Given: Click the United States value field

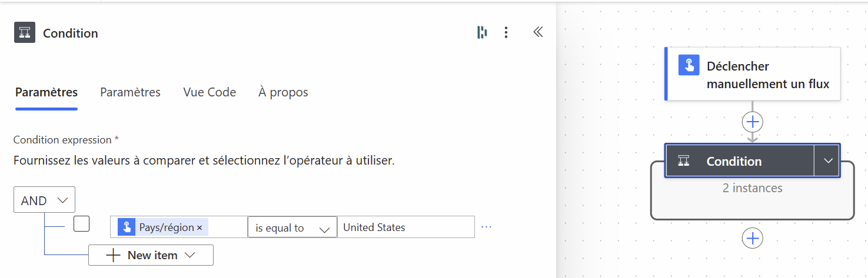Looking at the screenshot, I should pyautogui.click(x=406, y=227).
